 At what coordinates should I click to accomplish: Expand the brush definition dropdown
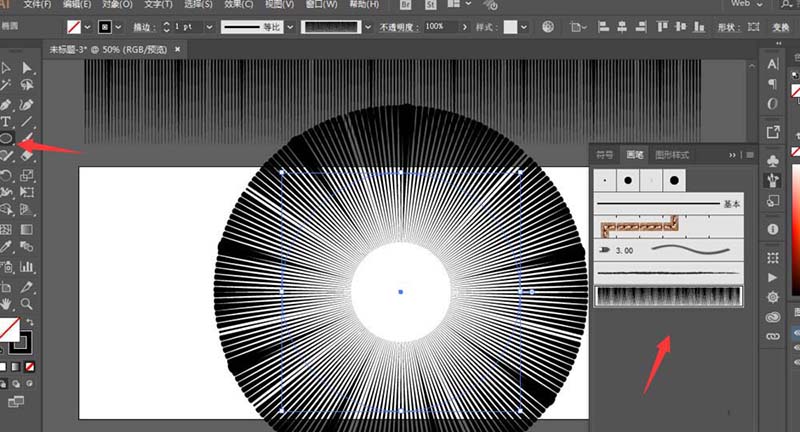pos(368,26)
